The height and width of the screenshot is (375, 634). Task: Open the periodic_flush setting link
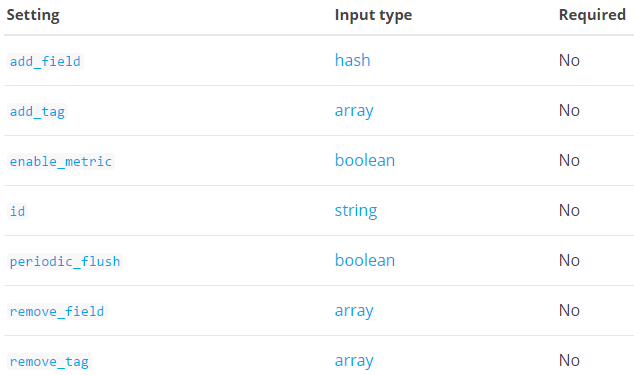65,261
